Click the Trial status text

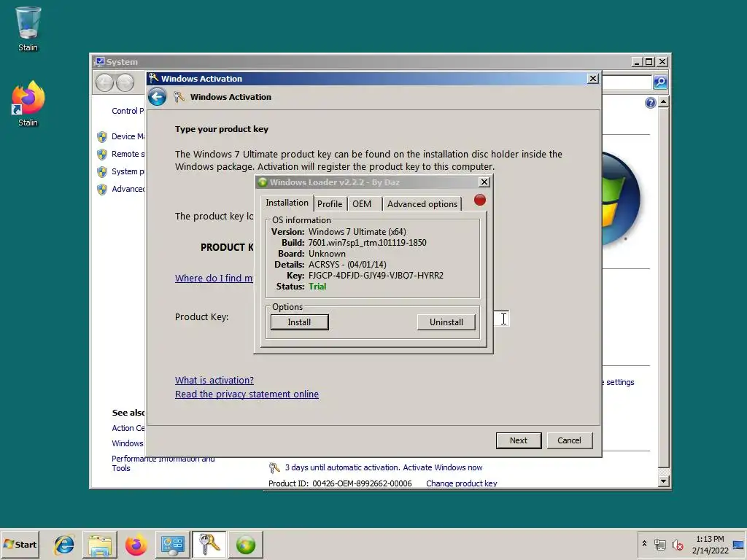pyautogui.click(x=317, y=286)
